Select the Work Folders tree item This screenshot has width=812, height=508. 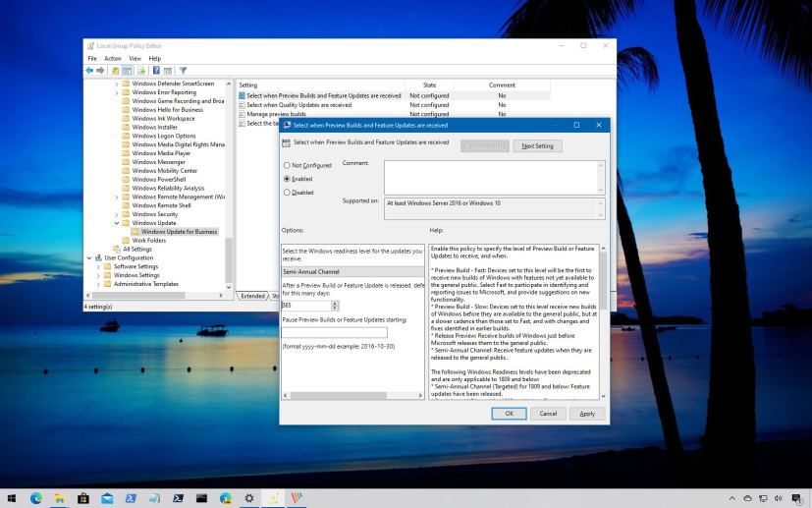tap(148, 241)
